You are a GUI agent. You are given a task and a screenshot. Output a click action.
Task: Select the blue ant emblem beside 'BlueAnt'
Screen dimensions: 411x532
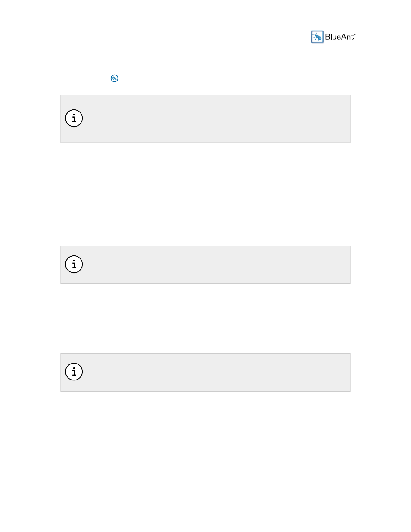tap(317, 37)
